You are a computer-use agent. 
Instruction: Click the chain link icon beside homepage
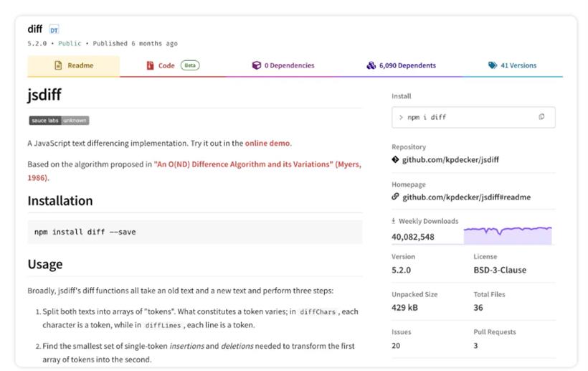pos(395,197)
